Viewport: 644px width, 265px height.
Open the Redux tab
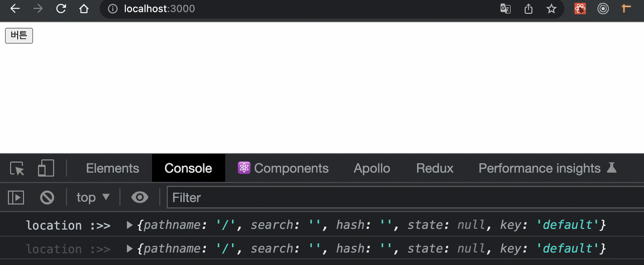point(435,168)
